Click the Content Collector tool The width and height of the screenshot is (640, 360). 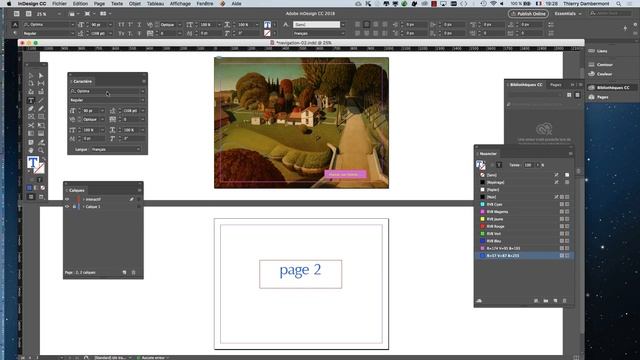pos(31,92)
